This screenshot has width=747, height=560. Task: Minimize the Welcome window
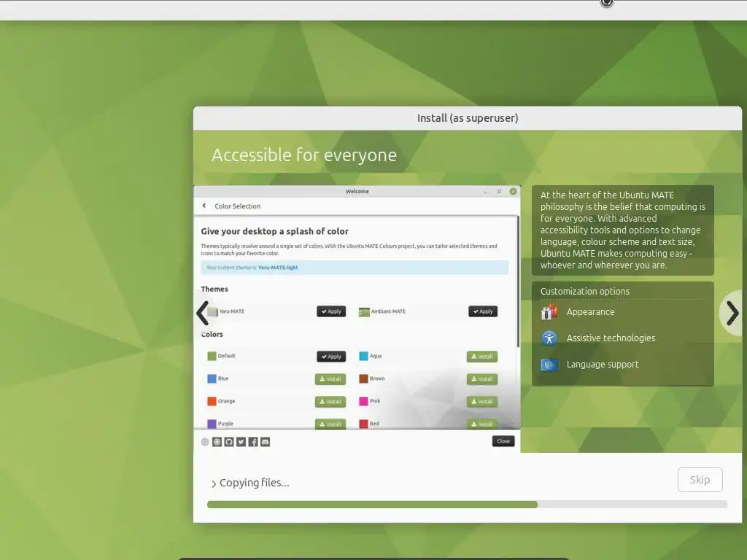485,192
